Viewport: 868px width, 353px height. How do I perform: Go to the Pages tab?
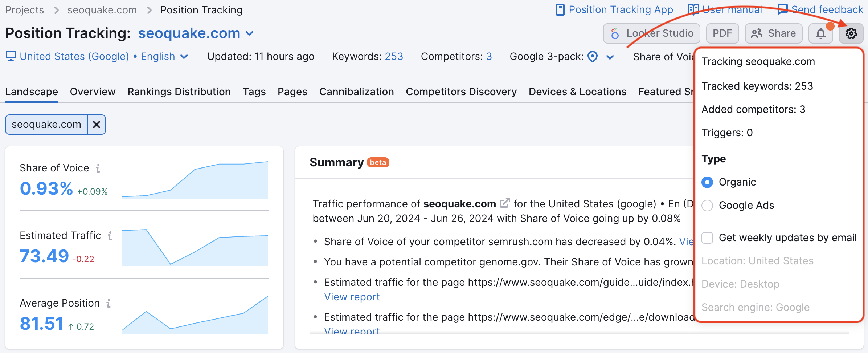point(292,92)
